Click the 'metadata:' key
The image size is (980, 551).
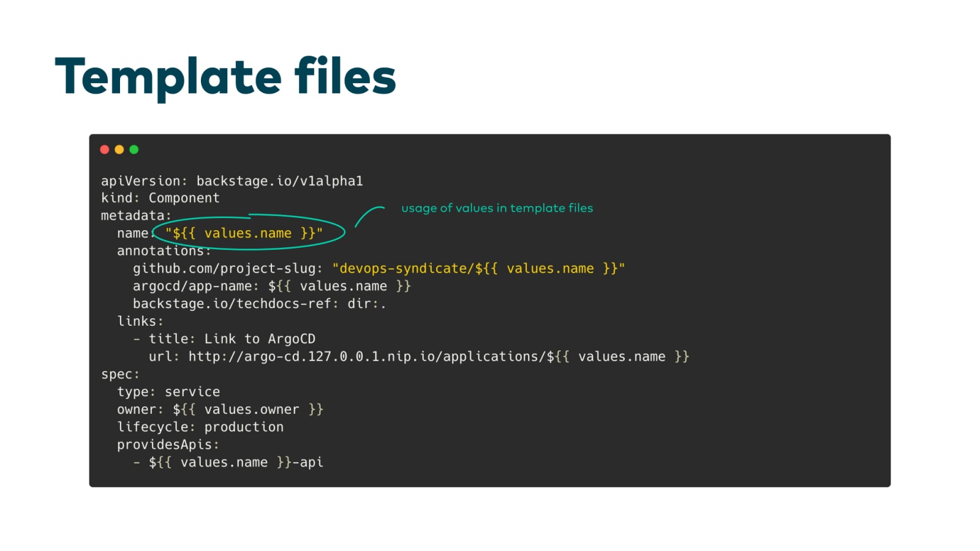(x=136, y=216)
